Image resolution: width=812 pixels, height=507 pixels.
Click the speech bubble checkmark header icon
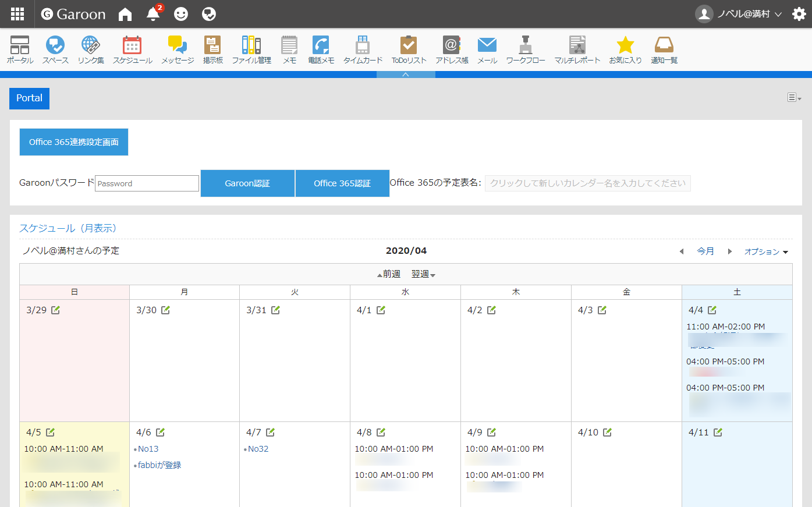(209, 14)
